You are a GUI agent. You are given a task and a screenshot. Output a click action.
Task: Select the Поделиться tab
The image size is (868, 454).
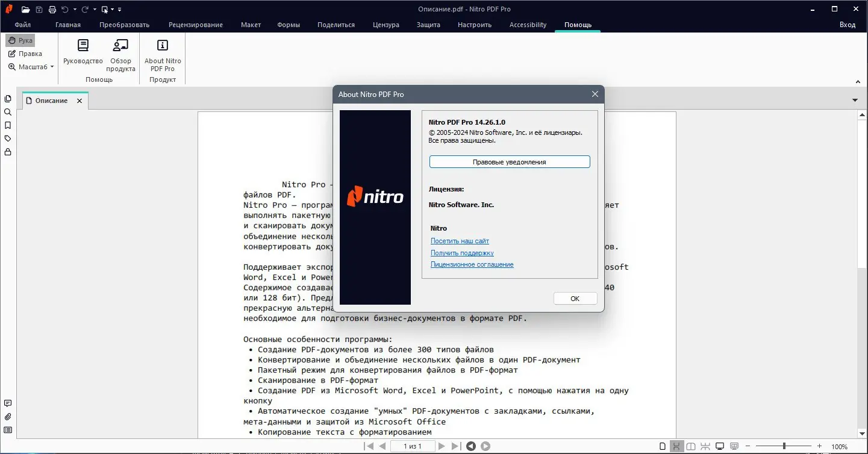tap(336, 25)
